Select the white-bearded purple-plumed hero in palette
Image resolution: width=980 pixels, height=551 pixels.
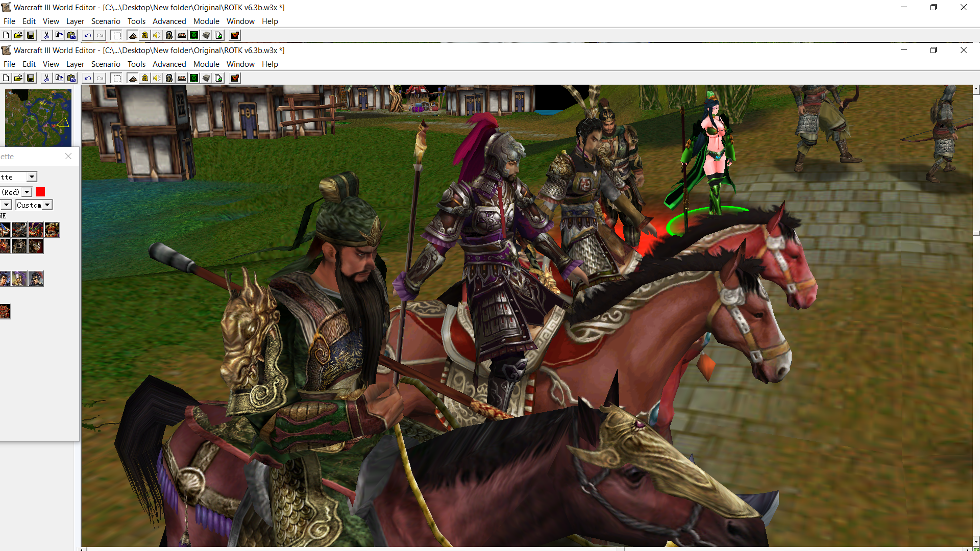[19, 279]
